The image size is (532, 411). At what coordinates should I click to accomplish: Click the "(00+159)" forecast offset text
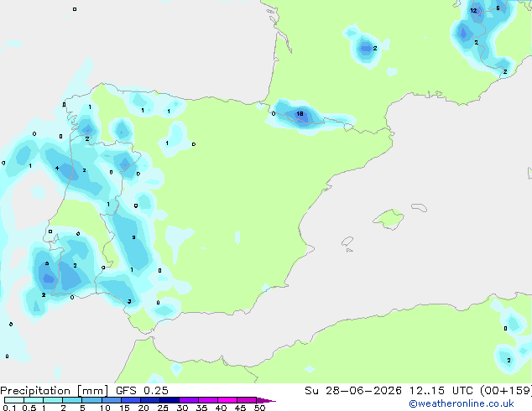506,391
